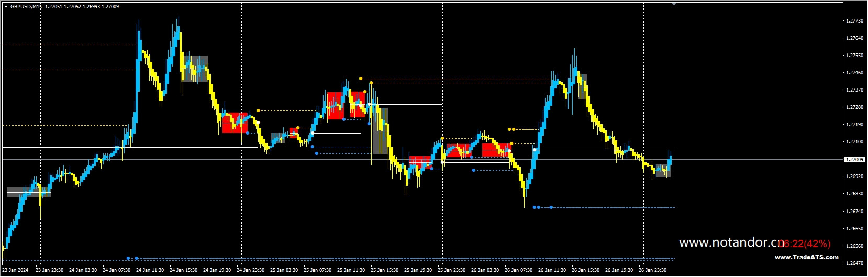The height and width of the screenshot is (277, 868).
Task: Click the 24 Jan 15:30 time label
Action: [x=183, y=271]
